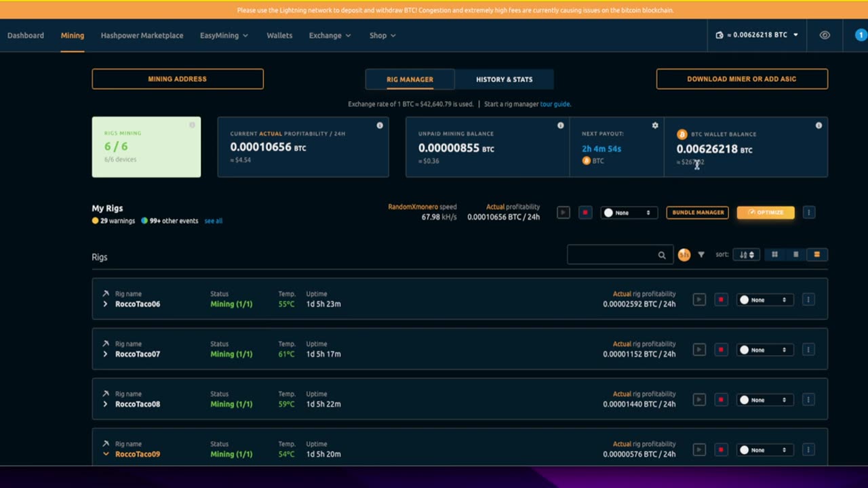Show info for Current Actual Profitability
Image resolution: width=868 pixels, height=488 pixels.
pos(380,125)
